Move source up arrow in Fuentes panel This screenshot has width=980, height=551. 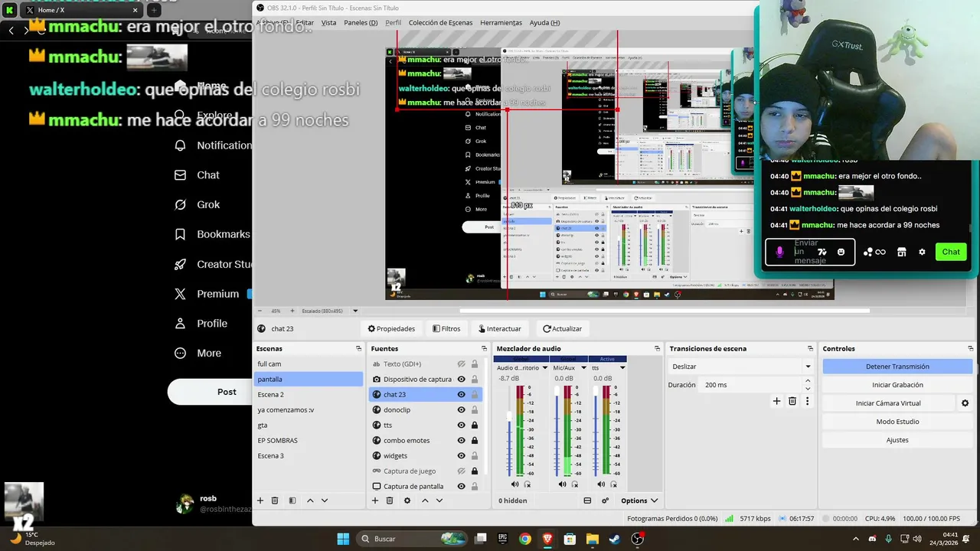click(425, 500)
